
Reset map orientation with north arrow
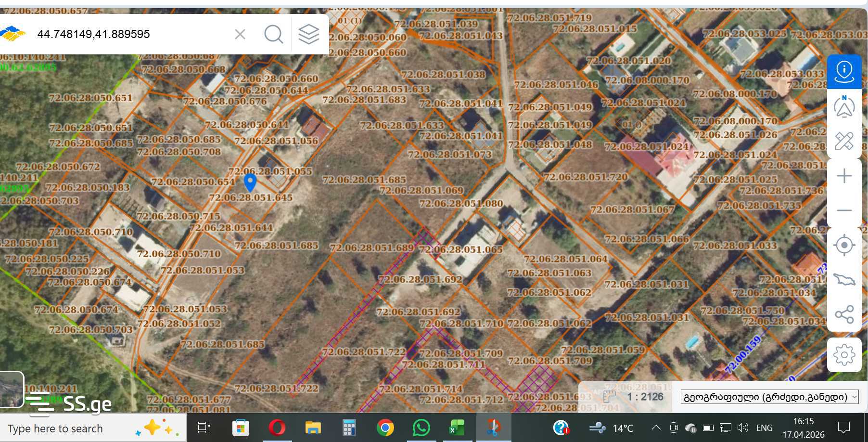click(x=844, y=106)
